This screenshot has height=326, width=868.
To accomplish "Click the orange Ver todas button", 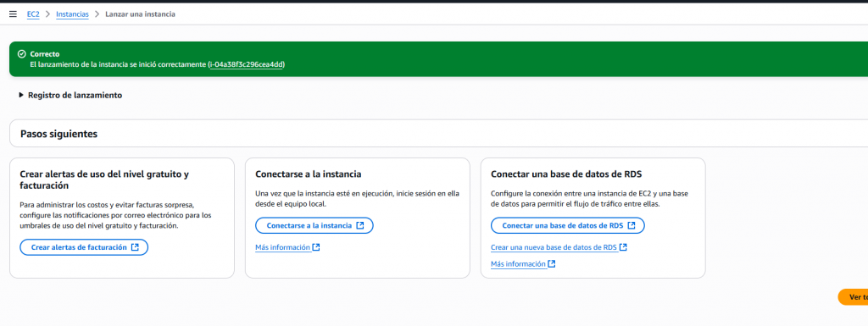I will 853,297.
